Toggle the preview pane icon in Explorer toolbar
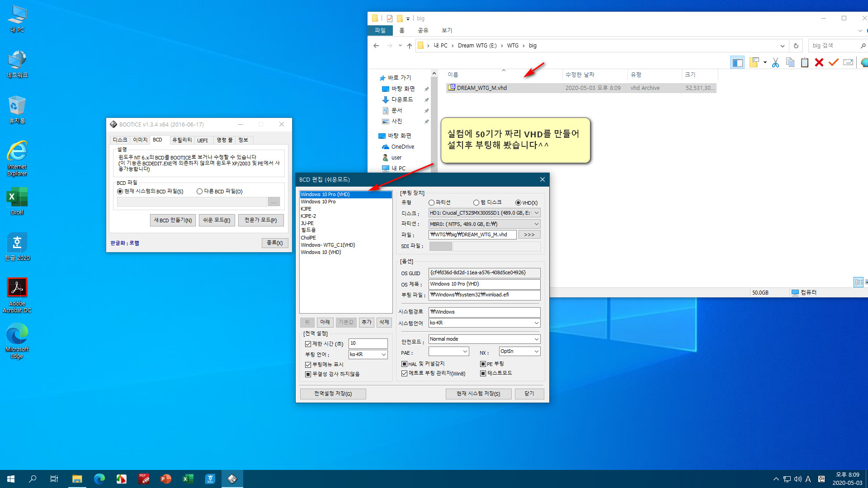This screenshot has width=868, height=488. (x=737, y=63)
